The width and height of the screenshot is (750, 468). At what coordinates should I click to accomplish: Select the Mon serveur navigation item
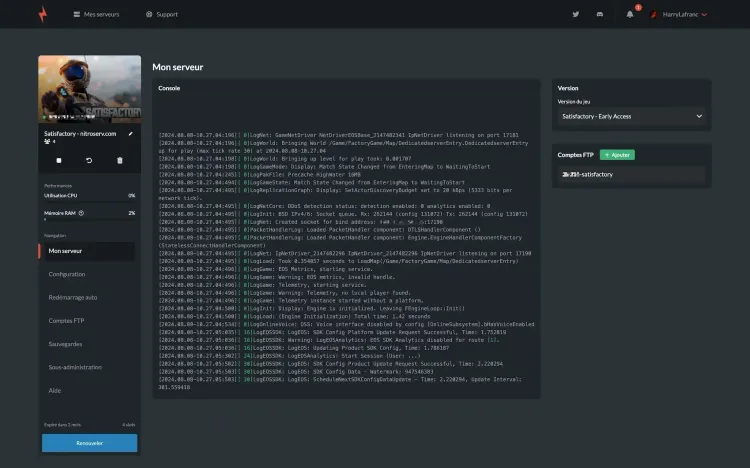87,251
